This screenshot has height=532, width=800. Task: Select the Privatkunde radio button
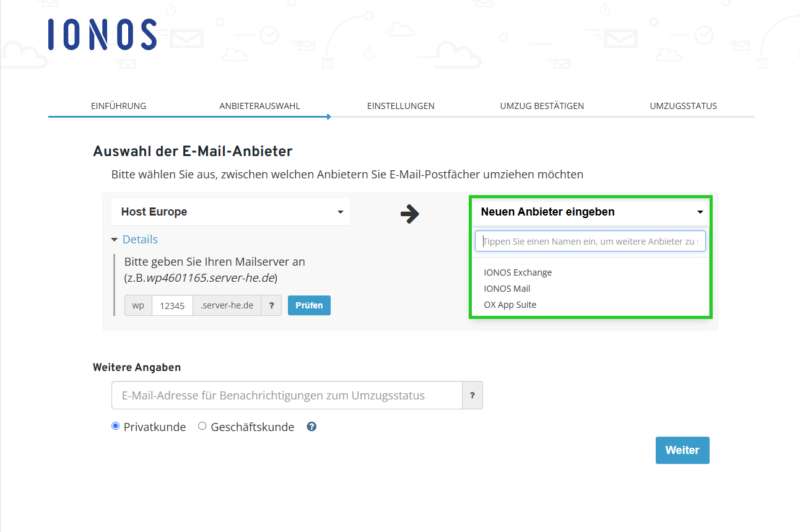115,426
